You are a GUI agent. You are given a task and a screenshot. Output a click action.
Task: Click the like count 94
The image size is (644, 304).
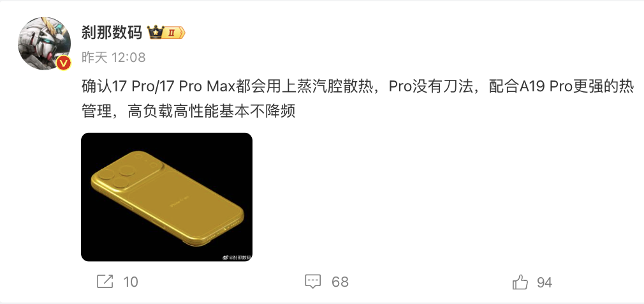coord(545,282)
